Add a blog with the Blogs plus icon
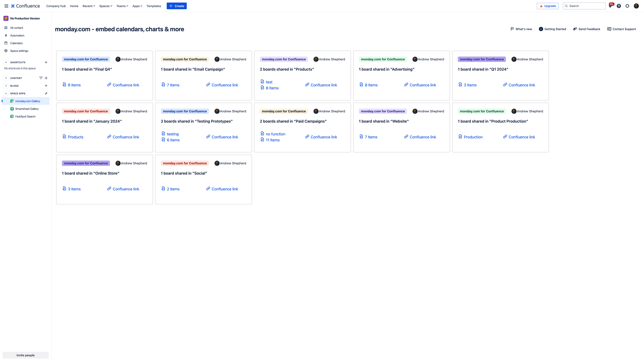The height and width of the screenshot is (362, 644). [46, 86]
